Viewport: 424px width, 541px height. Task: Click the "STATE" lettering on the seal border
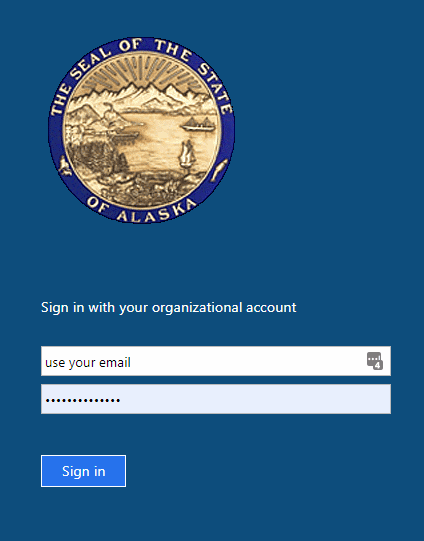pyautogui.click(x=215, y=88)
